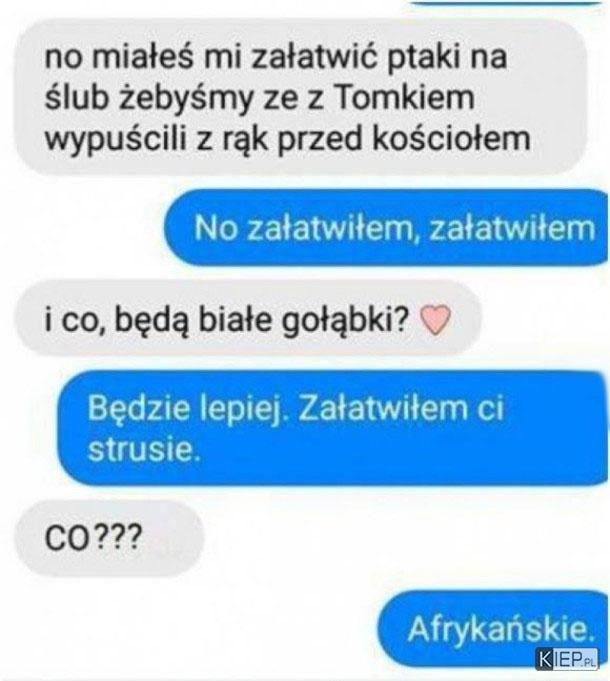The height and width of the screenshot is (681, 610).
Task: Click the word 'gołąbki?' before the heart
Action: click(x=346, y=321)
